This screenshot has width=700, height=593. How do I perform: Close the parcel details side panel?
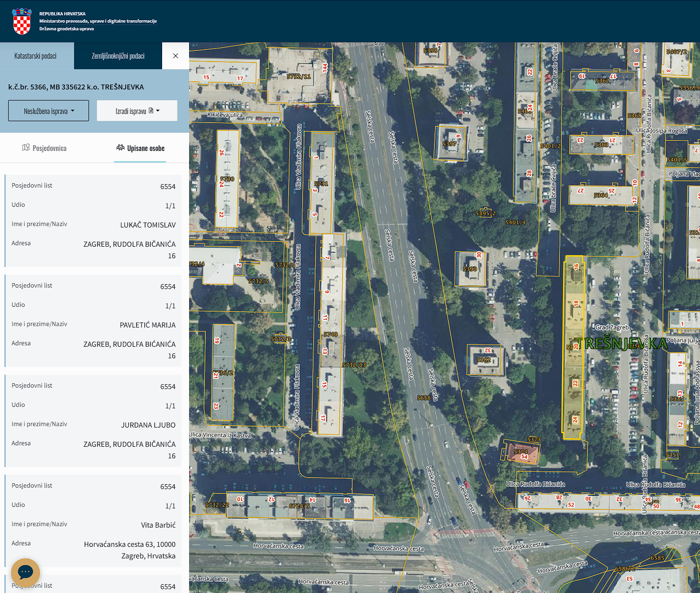(x=176, y=56)
